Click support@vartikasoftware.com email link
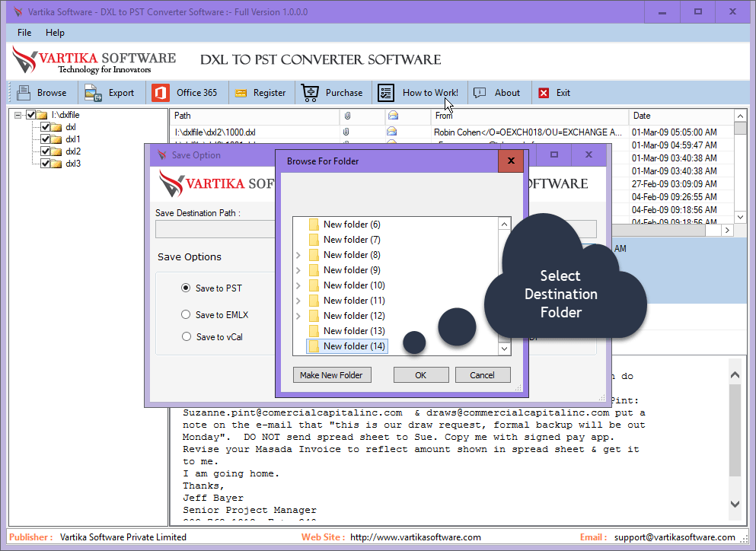 click(x=675, y=537)
